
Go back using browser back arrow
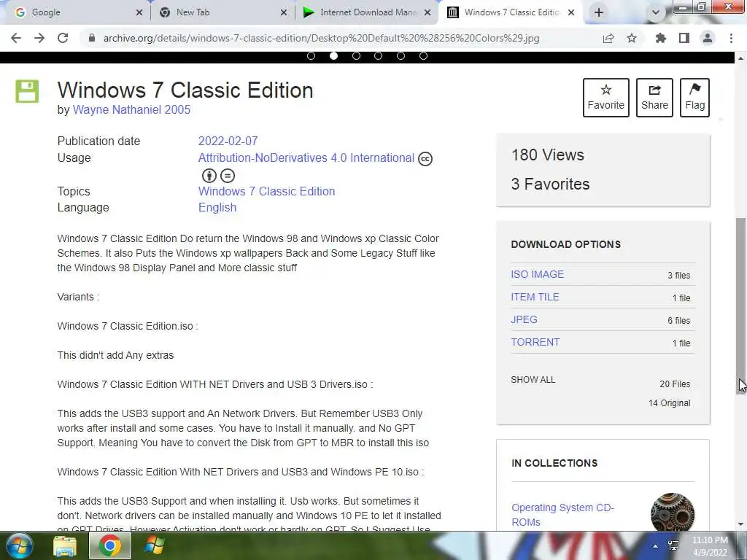click(16, 38)
